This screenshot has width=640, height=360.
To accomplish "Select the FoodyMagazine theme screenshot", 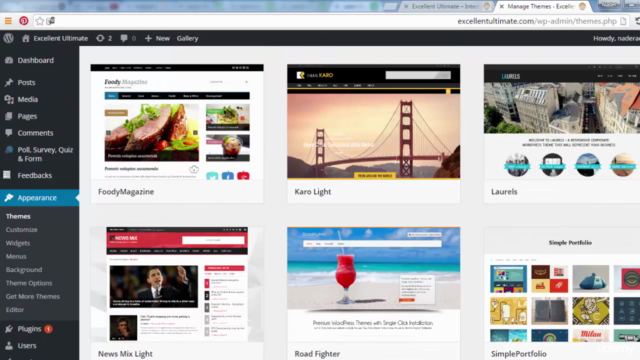I will [x=177, y=122].
